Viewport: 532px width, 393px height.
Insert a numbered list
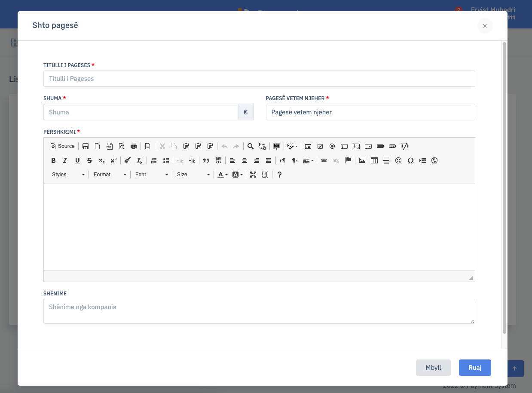coord(154,160)
